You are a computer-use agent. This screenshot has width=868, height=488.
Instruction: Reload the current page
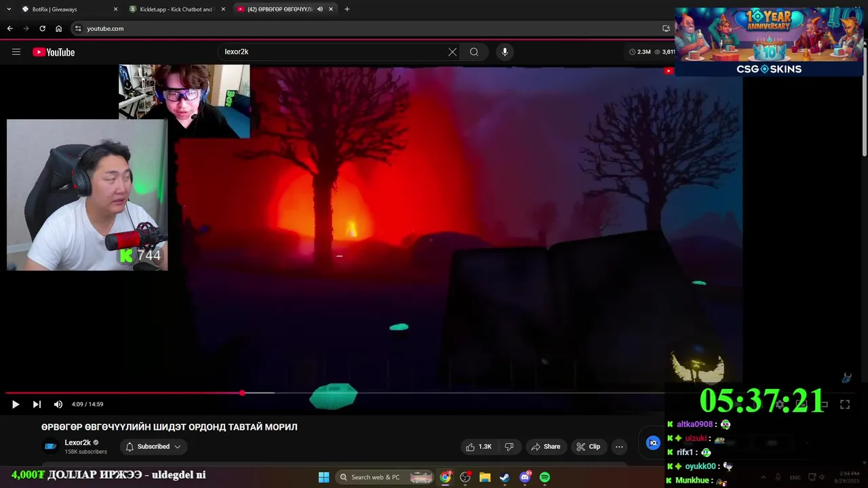click(x=42, y=28)
